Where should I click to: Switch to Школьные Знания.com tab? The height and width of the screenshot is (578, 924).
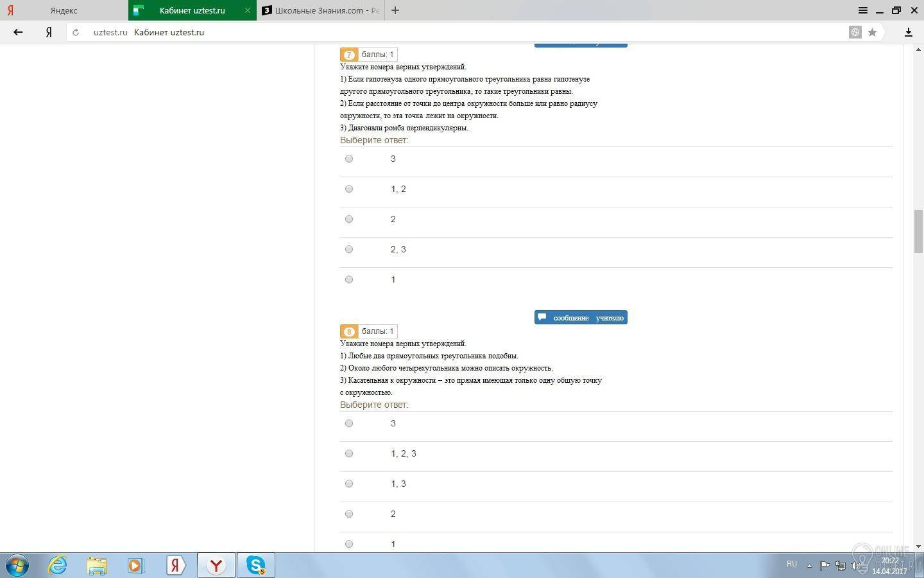coord(321,10)
